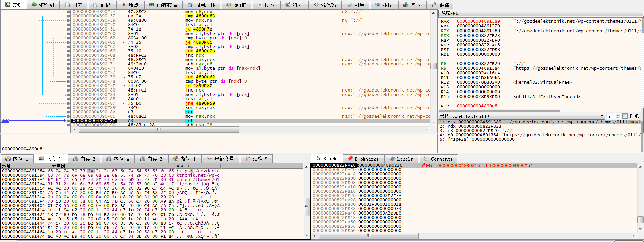Screen dimensions: 644x242
Task: Switch to the 局部变量 locals tab
Action: click(221, 159)
